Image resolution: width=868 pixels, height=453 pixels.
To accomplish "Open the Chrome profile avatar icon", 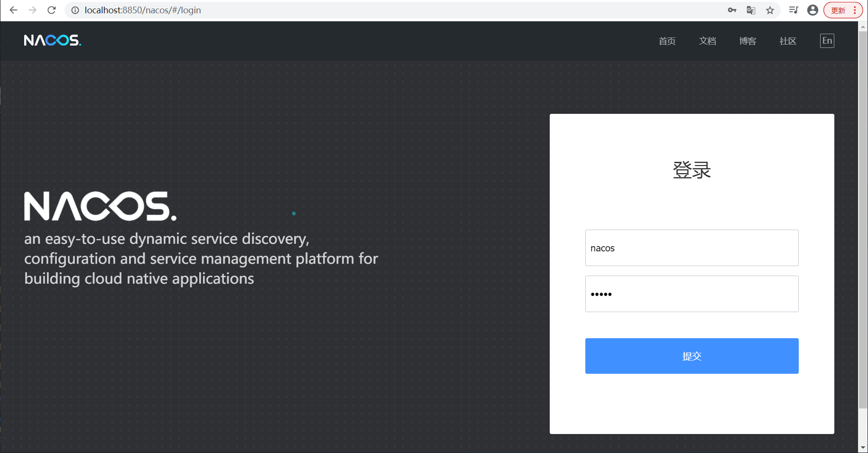I will coord(813,10).
